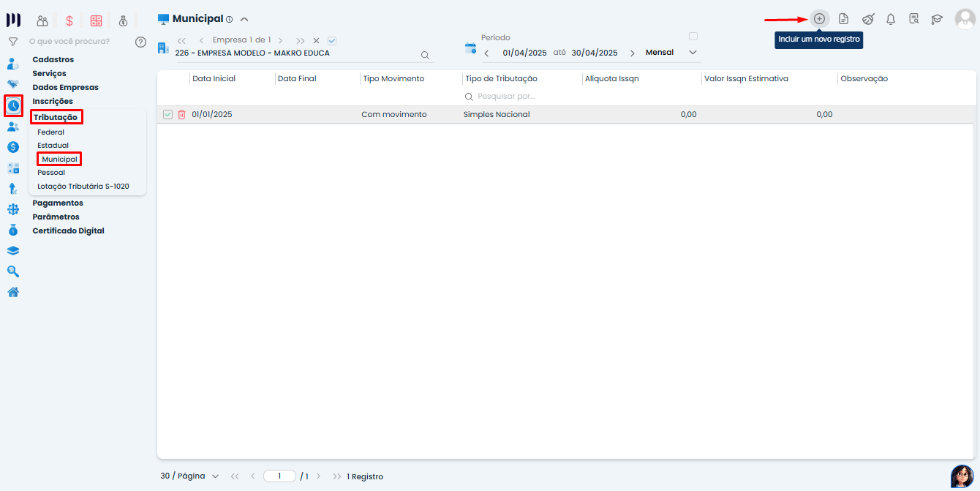Open the user profile avatar
Image resolution: width=980 pixels, height=491 pixels.
965,19
